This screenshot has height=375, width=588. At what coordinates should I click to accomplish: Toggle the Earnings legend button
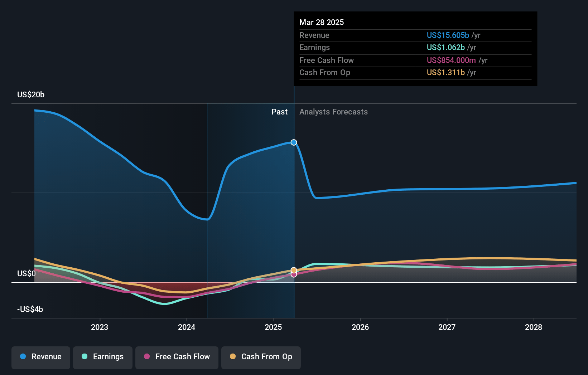coord(103,357)
